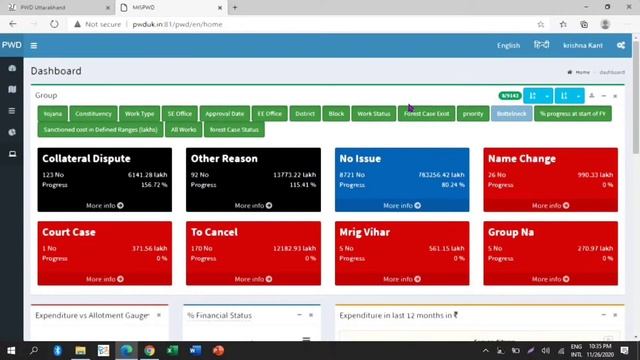
Task: Select the Bottleneck group filter
Action: click(x=511, y=114)
